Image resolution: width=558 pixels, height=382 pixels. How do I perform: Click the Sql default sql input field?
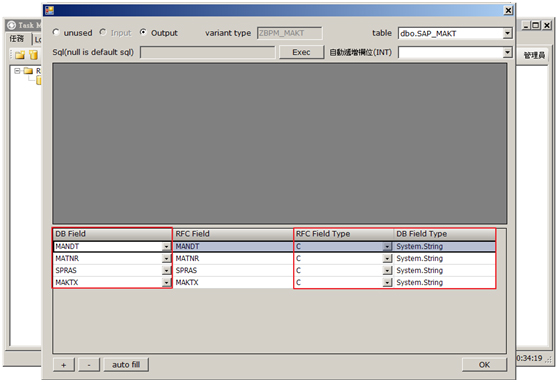tap(208, 52)
